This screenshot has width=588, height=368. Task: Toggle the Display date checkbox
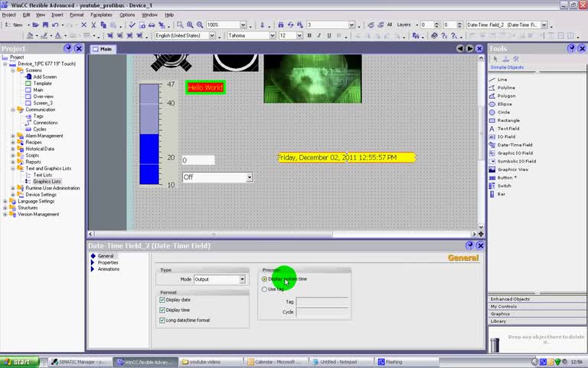tap(162, 300)
